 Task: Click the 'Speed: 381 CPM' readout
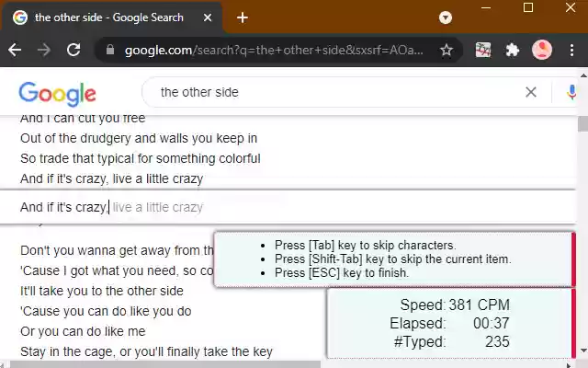(455, 305)
